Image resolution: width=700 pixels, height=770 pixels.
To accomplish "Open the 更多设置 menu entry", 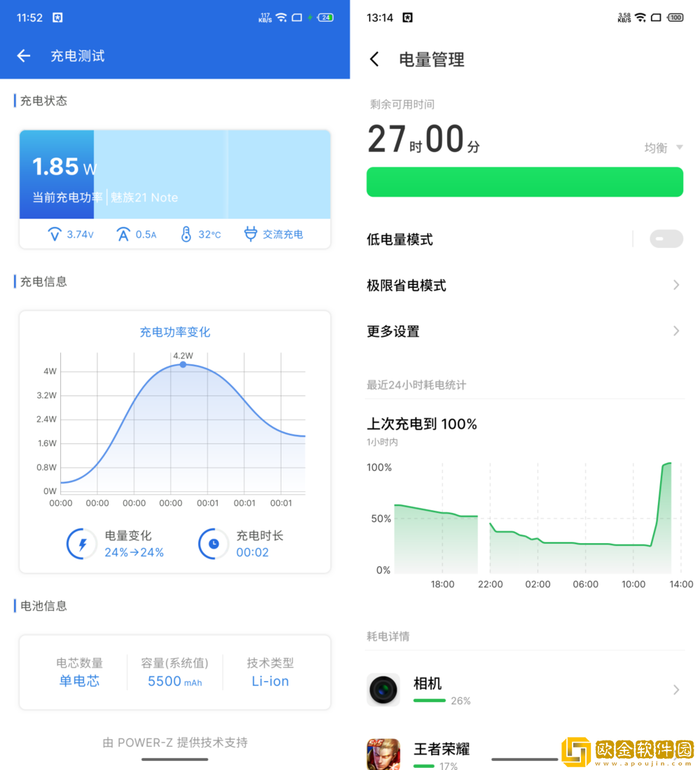I will tap(393, 332).
